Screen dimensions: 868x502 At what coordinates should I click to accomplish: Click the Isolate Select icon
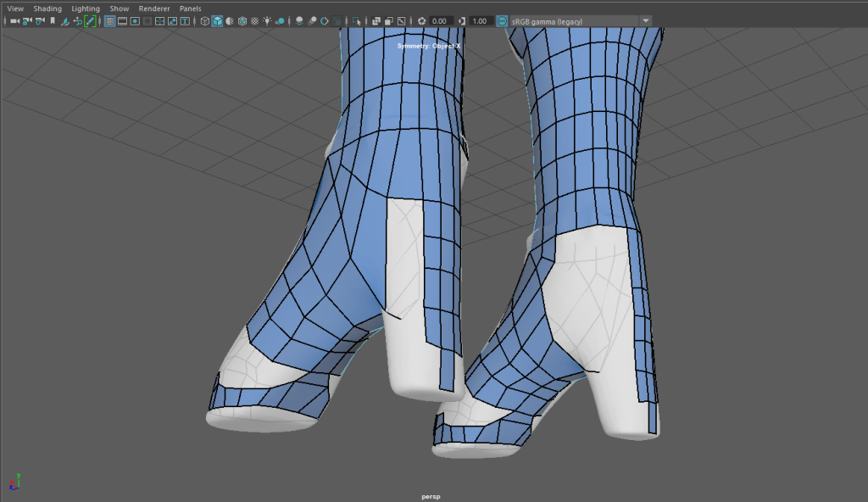coord(356,20)
